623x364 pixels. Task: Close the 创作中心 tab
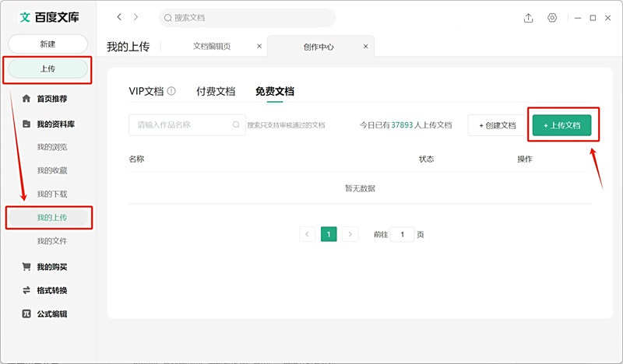pos(365,47)
